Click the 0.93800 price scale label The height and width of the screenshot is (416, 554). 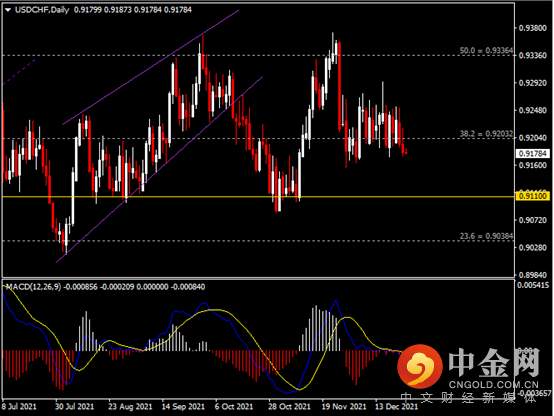tap(532, 28)
